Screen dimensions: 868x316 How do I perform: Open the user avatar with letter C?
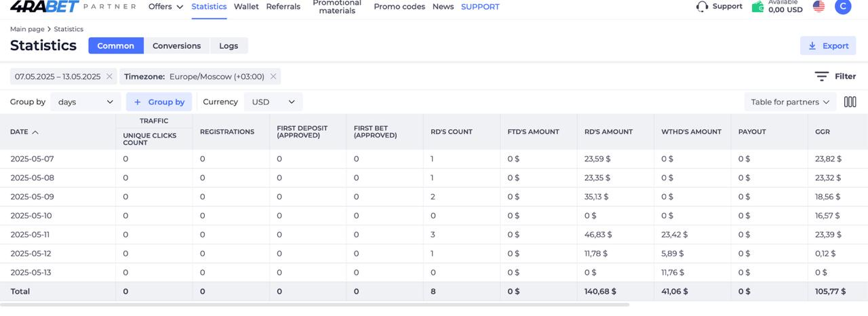pyautogui.click(x=842, y=7)
